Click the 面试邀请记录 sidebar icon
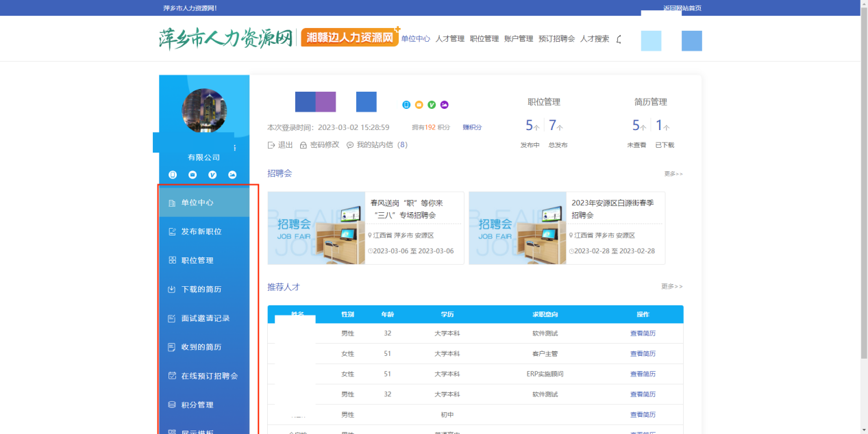The image size is (868, 434). coord(172,318)
